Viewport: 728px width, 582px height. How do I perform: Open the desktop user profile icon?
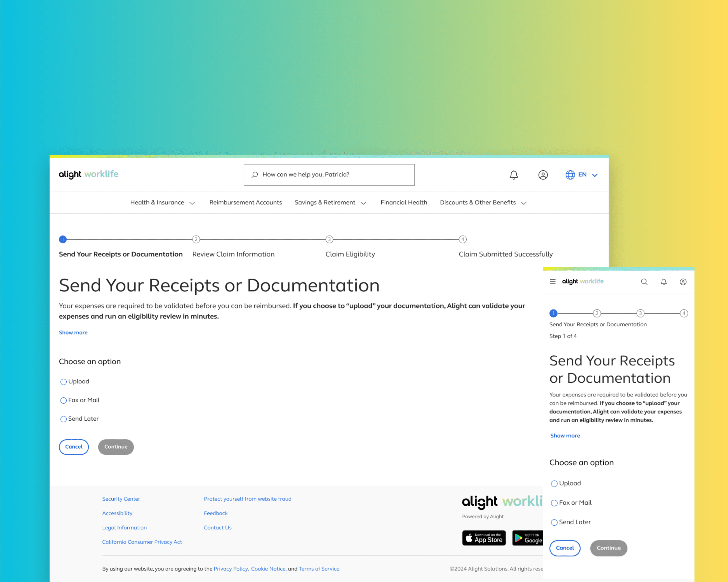click(543, 175)
